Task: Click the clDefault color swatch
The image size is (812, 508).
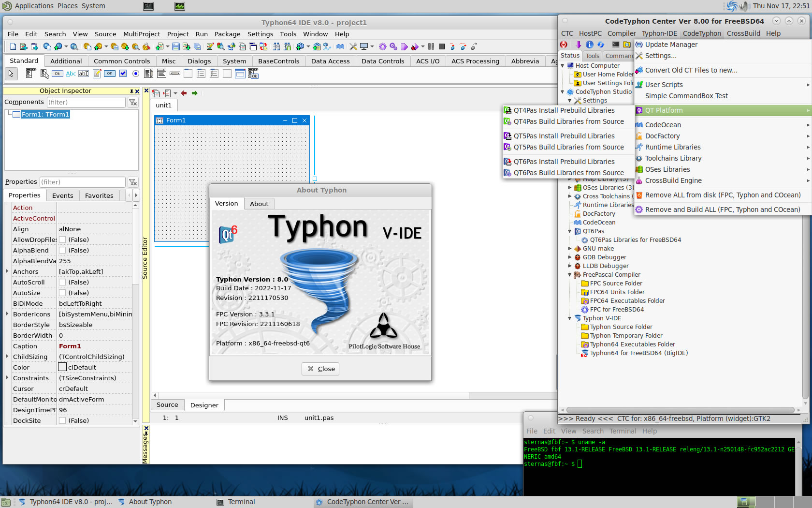Action: click(x=62, y=367)
